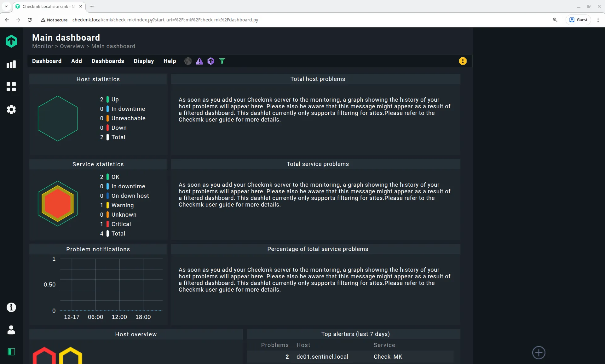Screen dimensions: 605x364
Task: Click the Checkmk logo in sidebar
Action: pos(11,41)
